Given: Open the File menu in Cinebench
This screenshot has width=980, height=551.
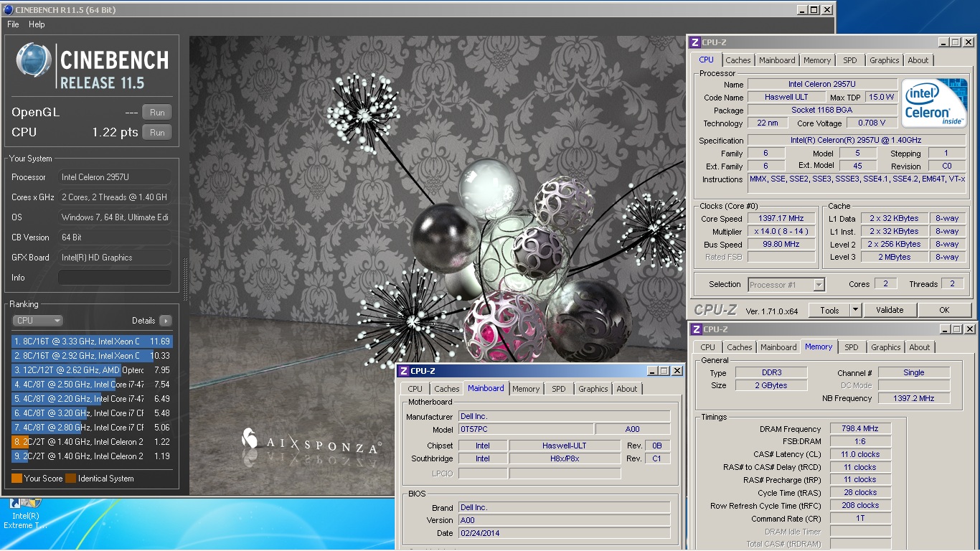Looking at the screenshot, I should pyautogui.click(x=13, y=24).
